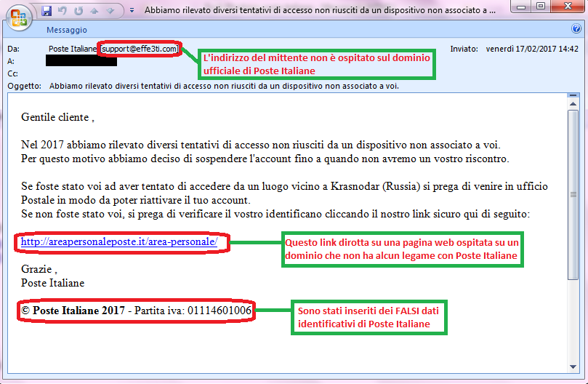Click the vertical scrollbar thumb
Screen dimensions: 588x384
(573, 194)
